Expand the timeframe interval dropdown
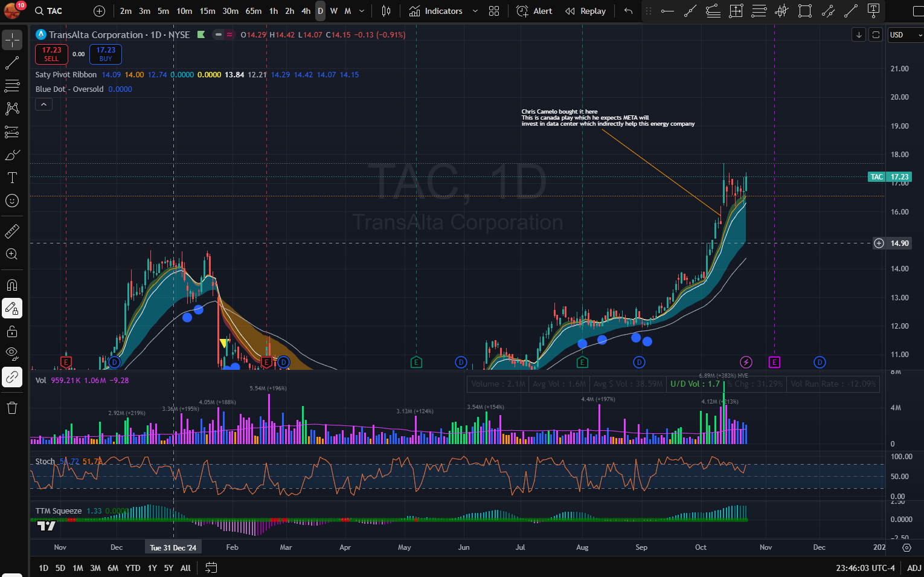The height and width of the screenshot is (577, 924). click(x=362, y=11)
